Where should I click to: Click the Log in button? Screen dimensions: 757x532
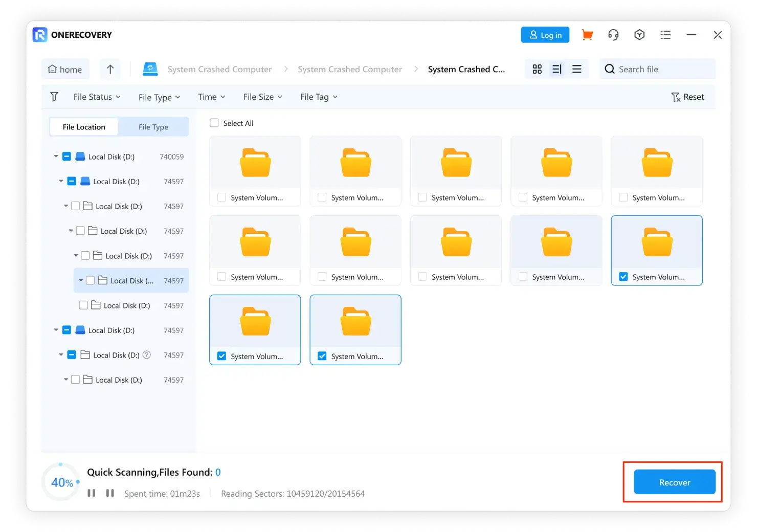545,35
